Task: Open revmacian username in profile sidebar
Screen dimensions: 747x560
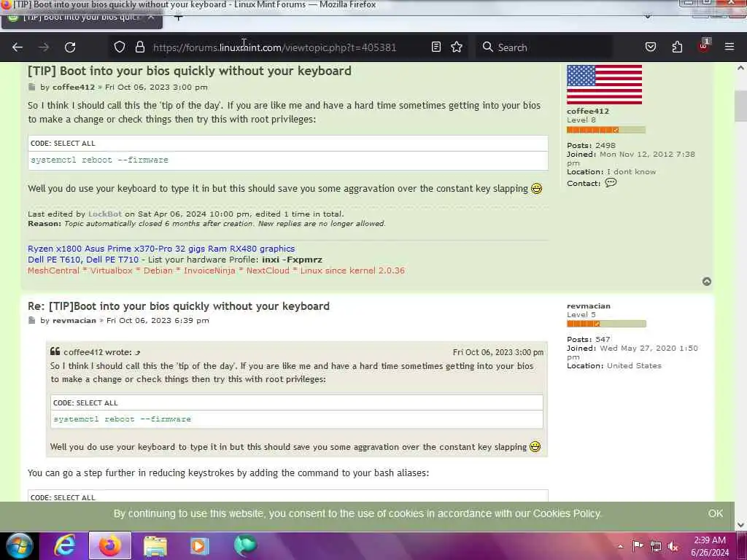Action: coord(589,306)
